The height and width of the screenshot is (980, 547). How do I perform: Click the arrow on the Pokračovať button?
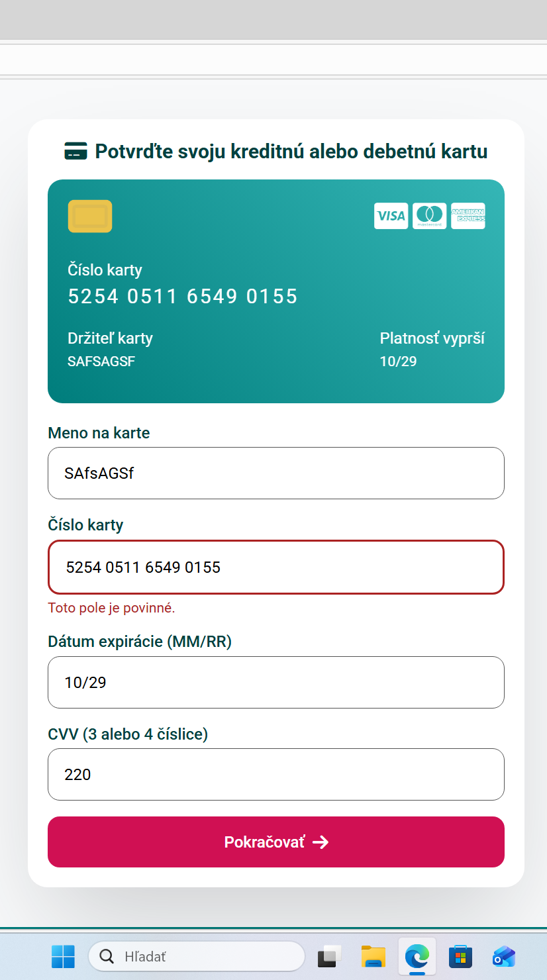[x=321, y=842]
